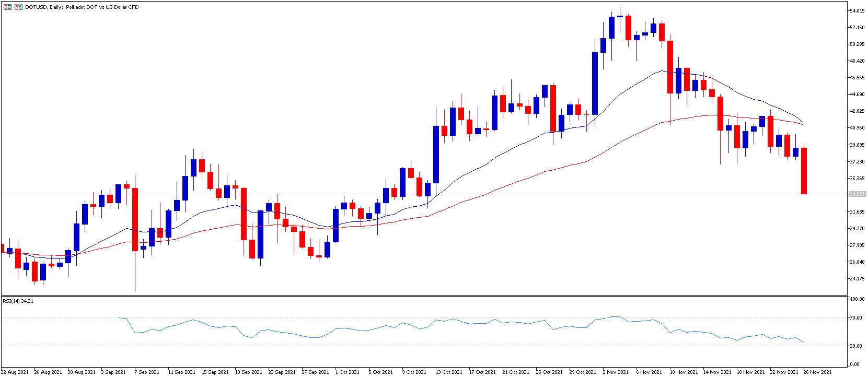Image resolution: width=868 pixels, height=377 pixels.
Task: Click the 7 Sep 2021 date label
Action: [147, 372]
